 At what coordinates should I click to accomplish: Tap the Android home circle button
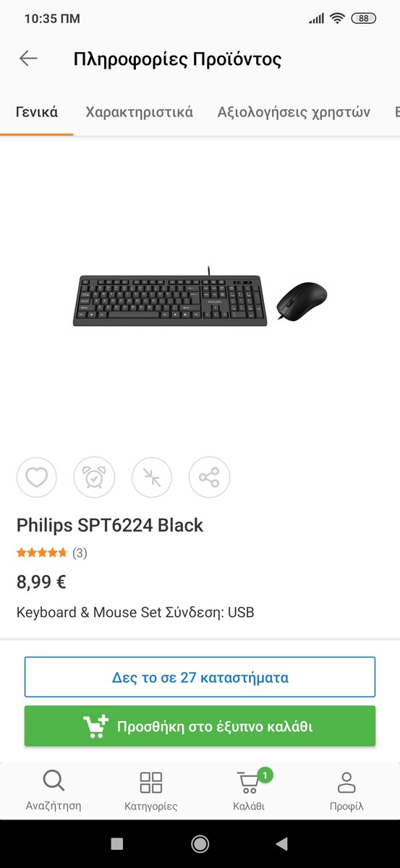(x=200, y=843)
